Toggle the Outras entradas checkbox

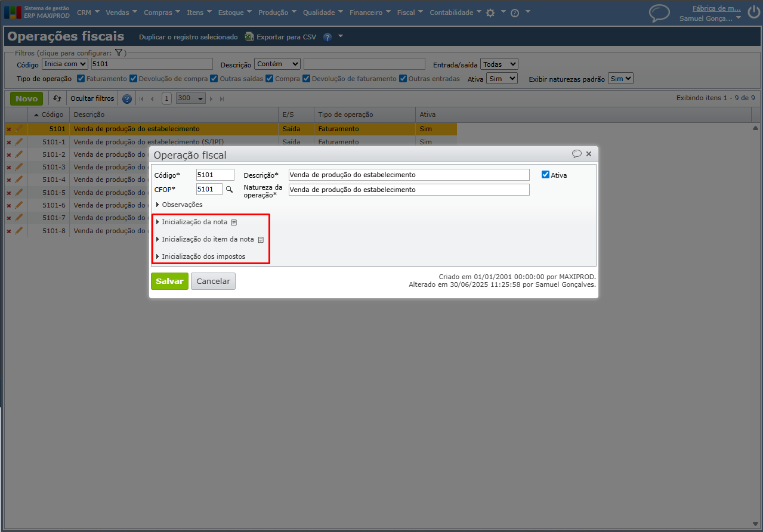(403, 78)
